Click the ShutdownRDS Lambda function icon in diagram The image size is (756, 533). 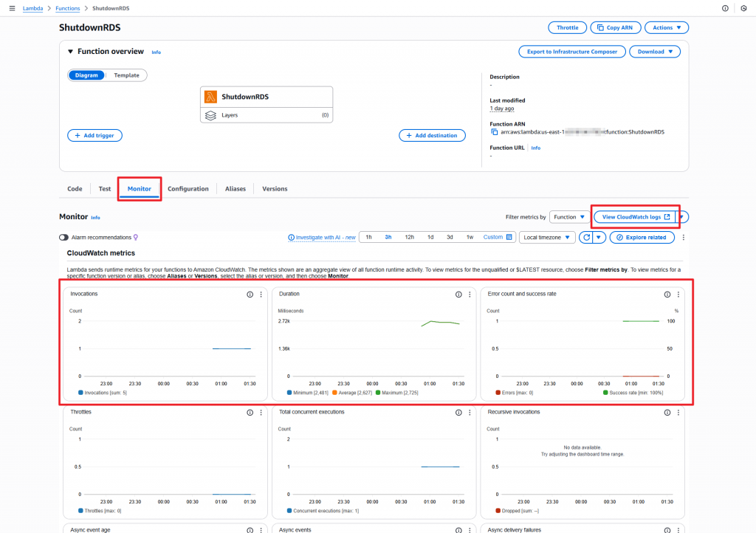pyautogui.click(x=210, y=97)
